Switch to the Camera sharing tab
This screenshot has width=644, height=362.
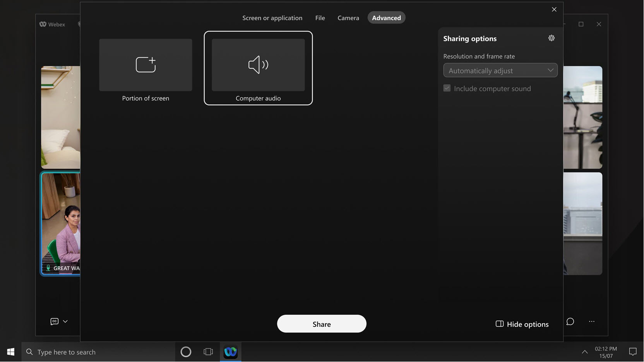[348, 17]
